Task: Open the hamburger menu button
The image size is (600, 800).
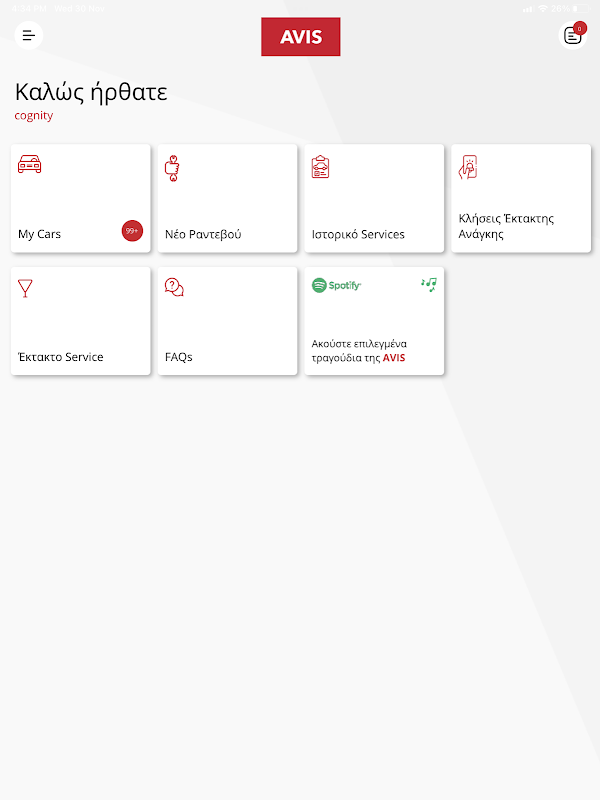Action: [x=29, y=35]
